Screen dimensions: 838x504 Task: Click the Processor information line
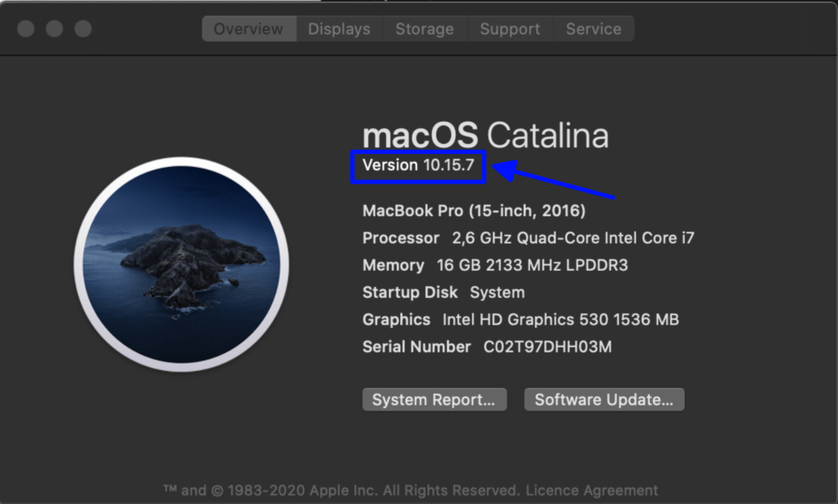pyautogui.click(x=529, y=238)
